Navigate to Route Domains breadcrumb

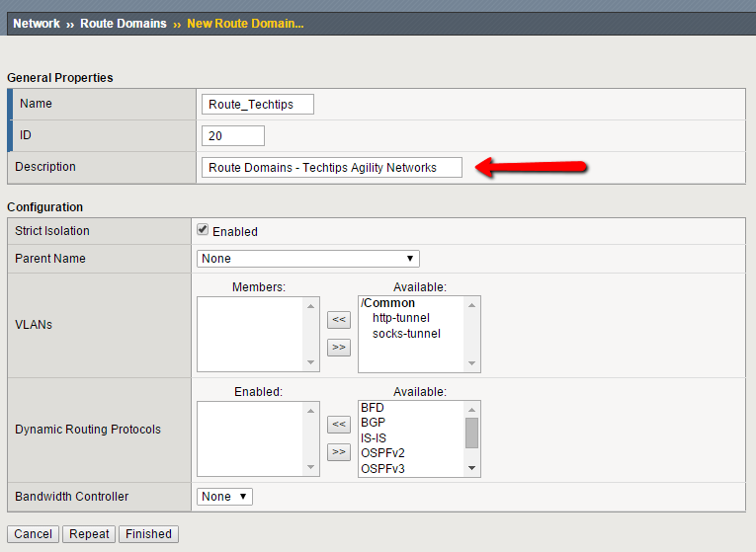(x=124, y=24)
